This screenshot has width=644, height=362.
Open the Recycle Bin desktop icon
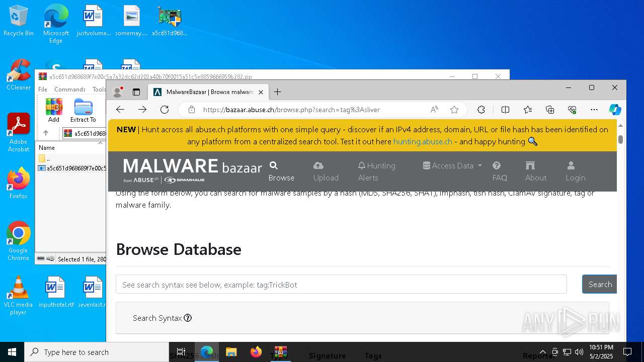(x=19, y=21)
